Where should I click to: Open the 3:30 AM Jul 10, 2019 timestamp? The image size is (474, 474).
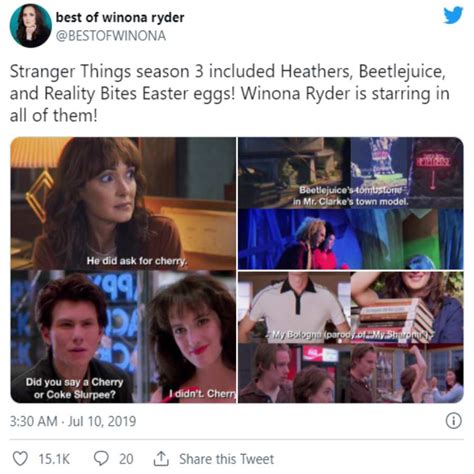coord(73,421)
